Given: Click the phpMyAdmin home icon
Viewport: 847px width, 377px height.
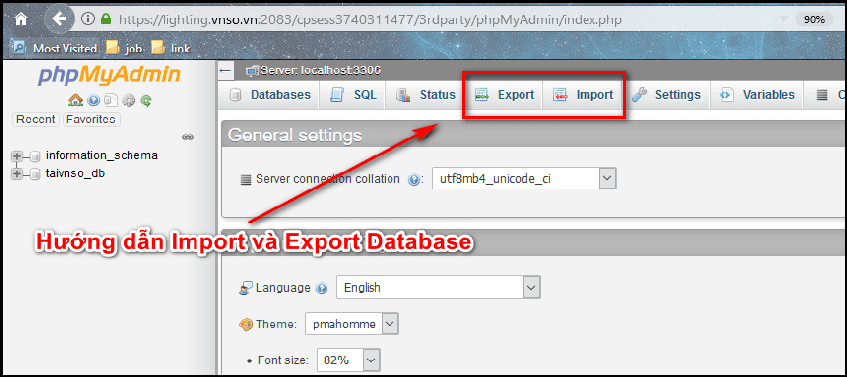Looking at the screenshot, I should (x=75, y=100).
